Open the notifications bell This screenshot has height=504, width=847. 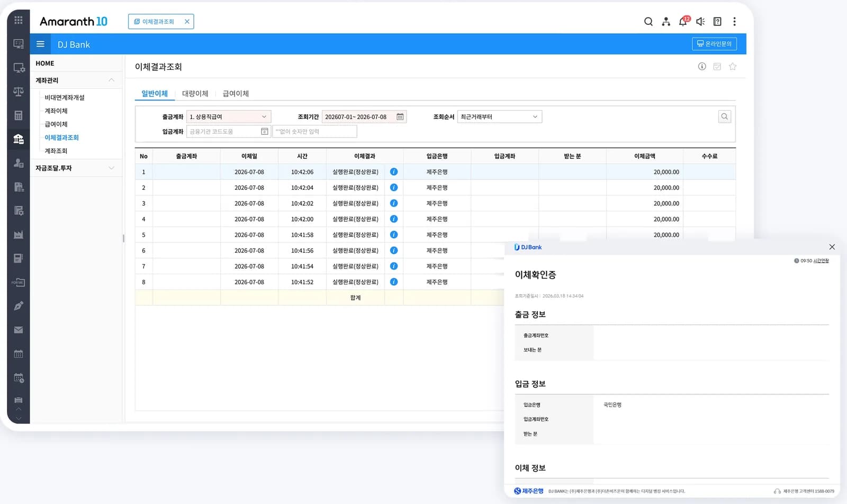(683, 22)
